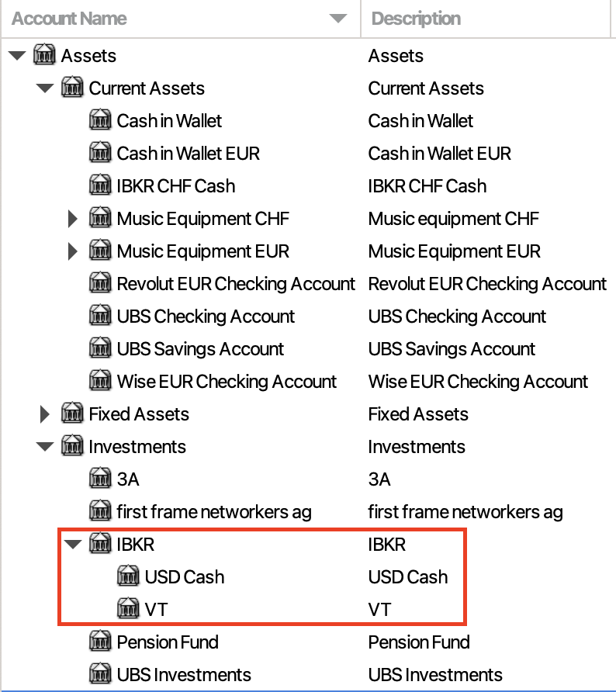Sort by the Account Name column header

[69, 19]
